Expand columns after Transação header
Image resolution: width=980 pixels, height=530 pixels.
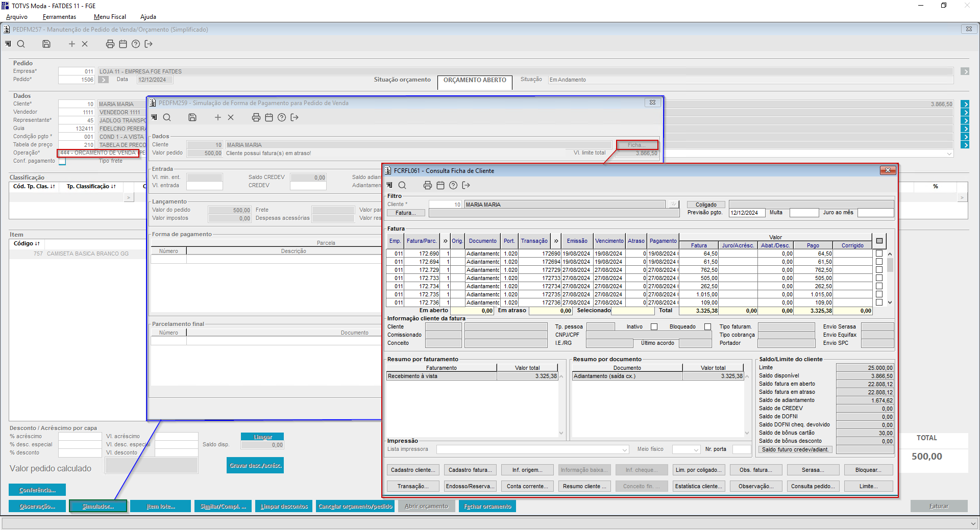[x=556, y=241]
